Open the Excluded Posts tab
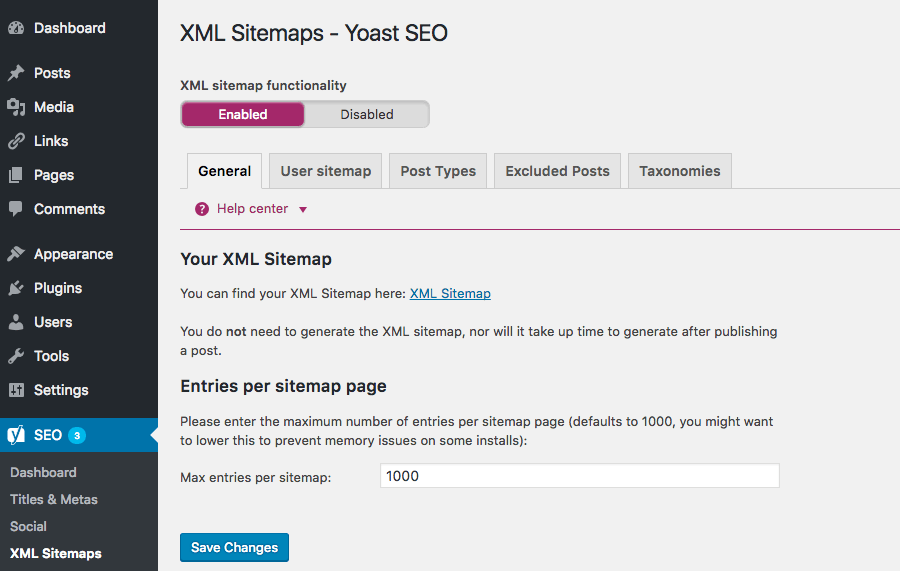 click(557, 171)
